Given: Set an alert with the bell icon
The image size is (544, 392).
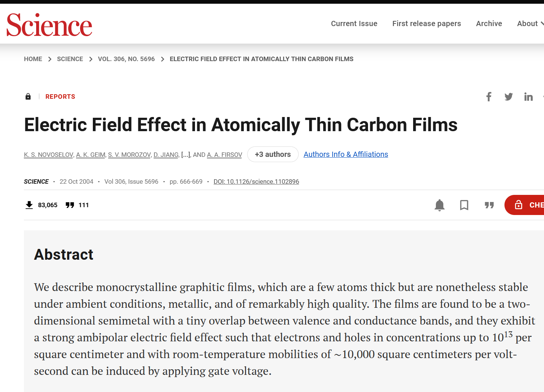Looking at the screenshot, I should click(440, 205).
